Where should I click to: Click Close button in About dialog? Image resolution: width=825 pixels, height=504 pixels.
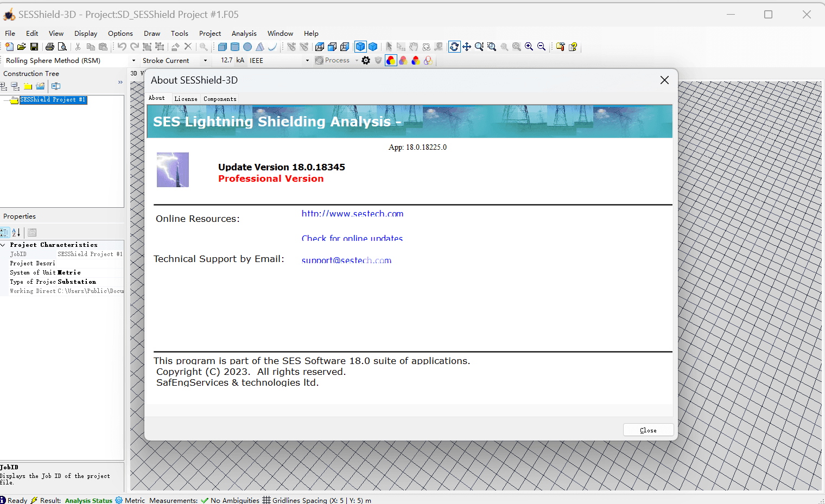click(648, 430)
